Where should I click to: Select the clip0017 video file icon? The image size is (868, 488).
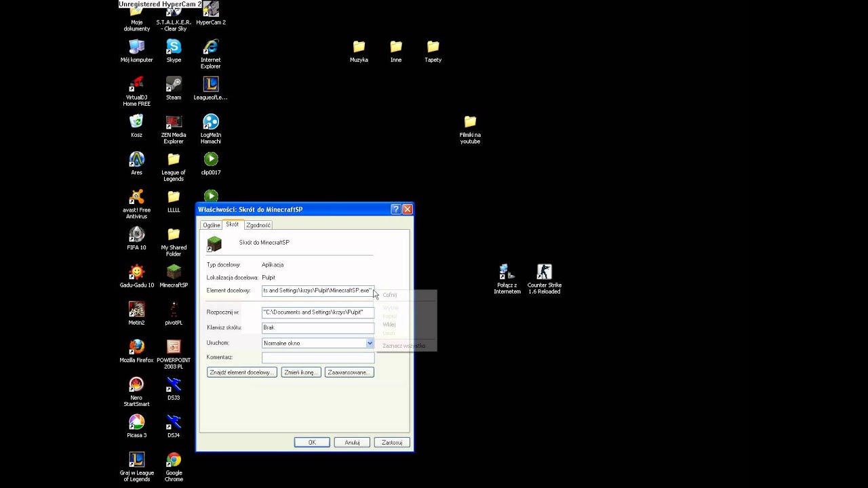(x=211, y=163)
